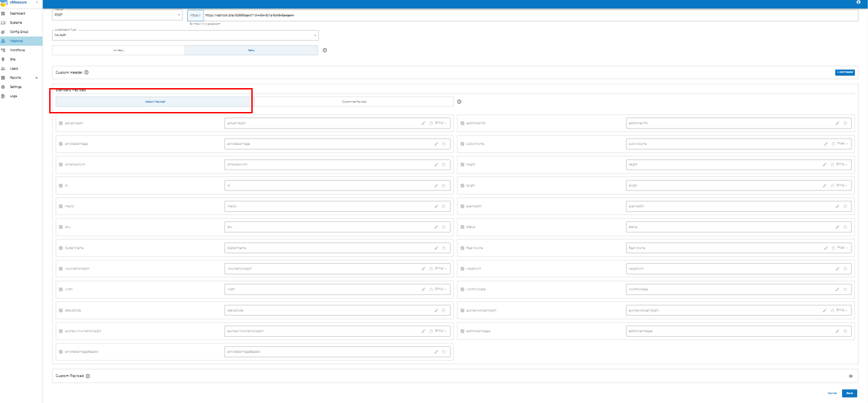
Task: Toggle the Custom Payload switch
Action: (850, 376)
